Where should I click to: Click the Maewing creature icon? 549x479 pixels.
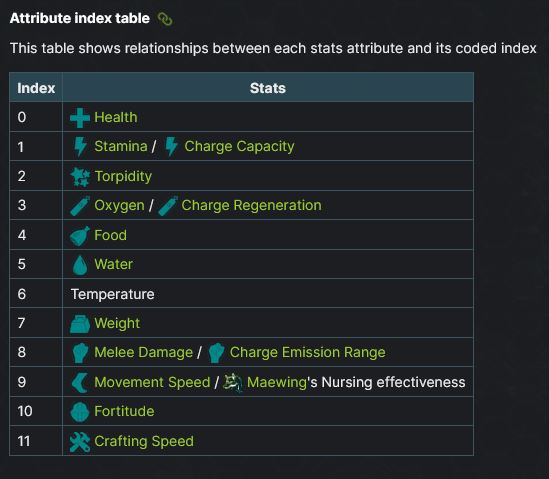(x=233, y=382)
